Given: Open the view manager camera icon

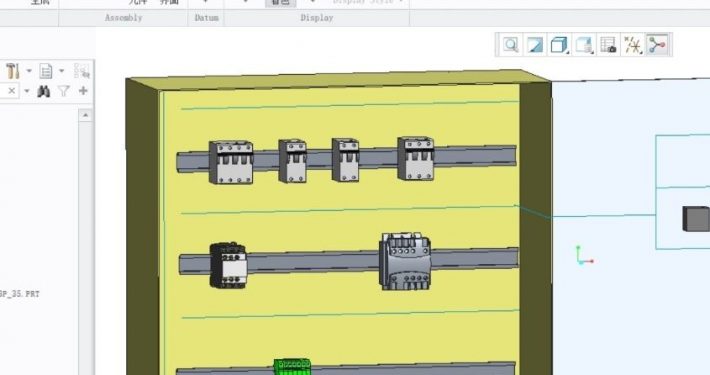Looking at the screenshot, I should 609,45.
